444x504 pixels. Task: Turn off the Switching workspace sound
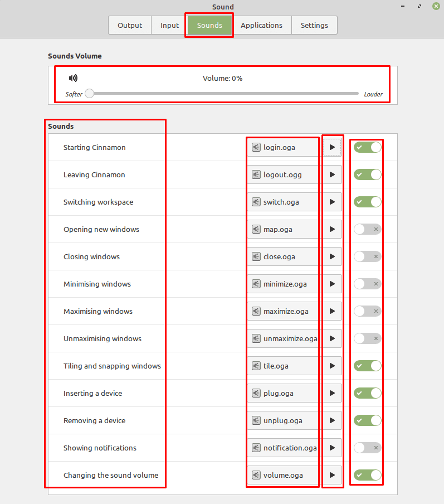(x=368, y=202)
